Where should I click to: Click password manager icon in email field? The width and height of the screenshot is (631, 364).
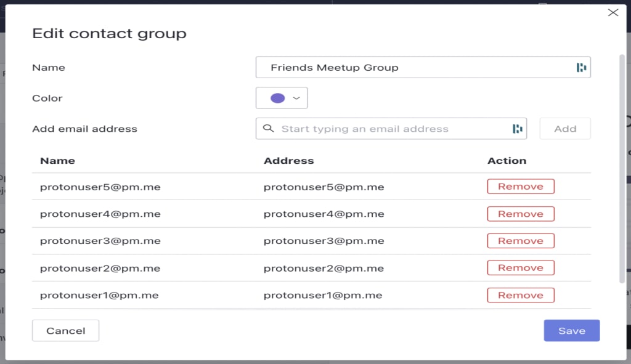(x=518, y=129)
